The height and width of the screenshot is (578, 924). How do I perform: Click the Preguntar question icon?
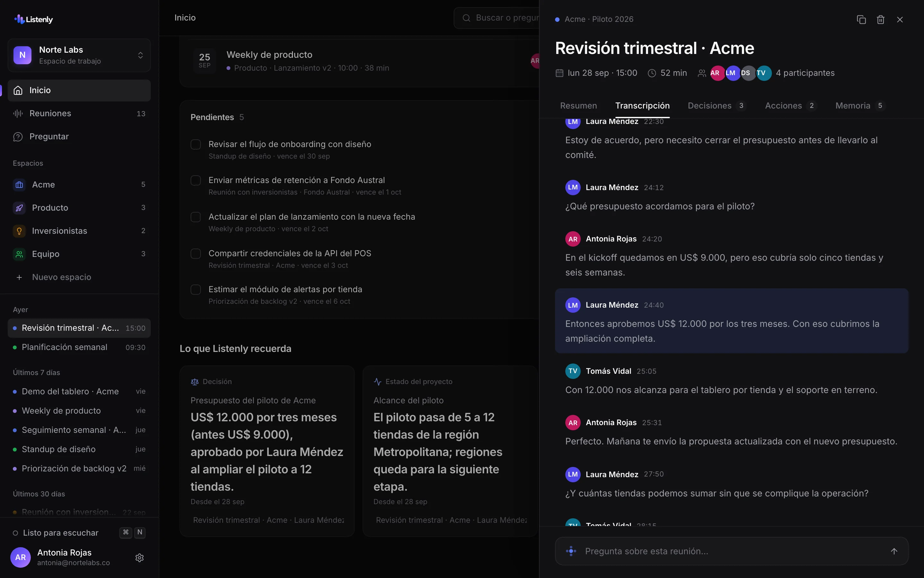click(x=18, y=136)
